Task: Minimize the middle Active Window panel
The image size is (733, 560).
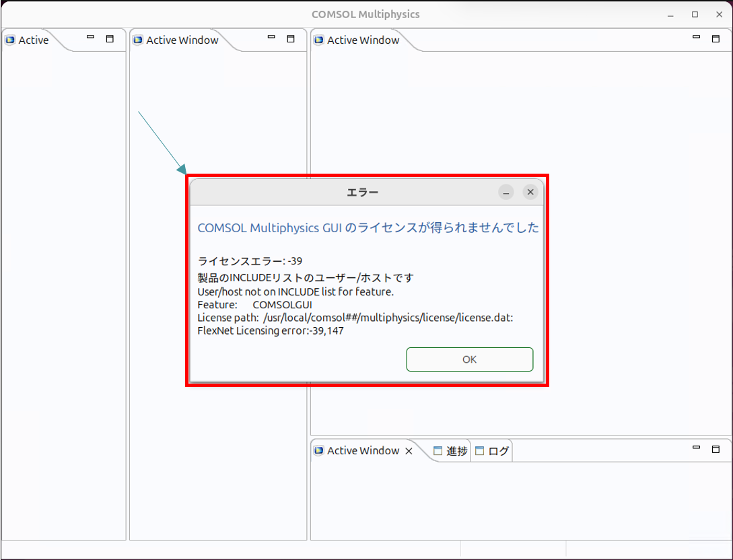Action: (x=271, y=39)
